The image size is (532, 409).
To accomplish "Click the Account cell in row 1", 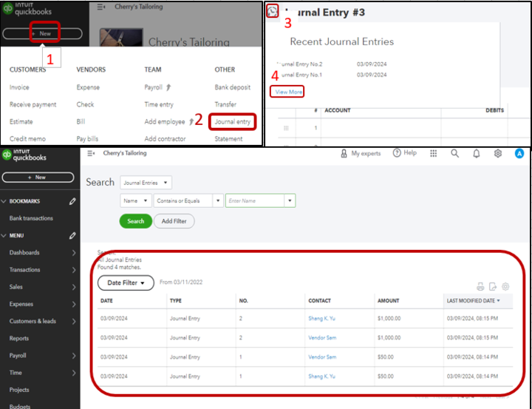I will (x=381, y=128).
